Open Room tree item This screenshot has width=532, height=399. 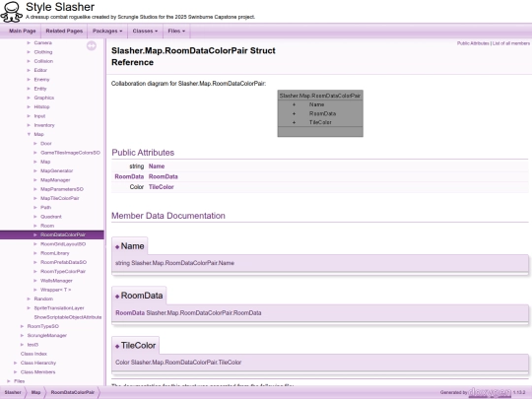[47, 226]
